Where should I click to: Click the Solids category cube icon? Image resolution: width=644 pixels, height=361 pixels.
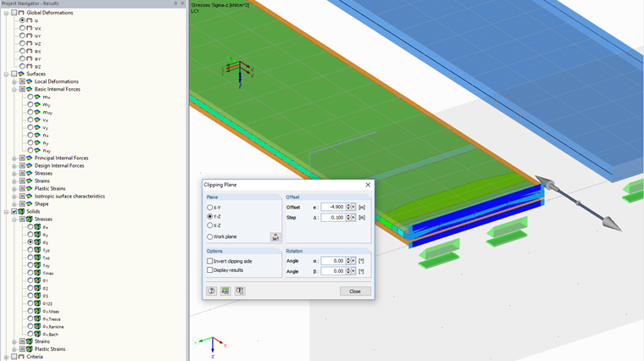pyautogui.click(x=21, y=212)
